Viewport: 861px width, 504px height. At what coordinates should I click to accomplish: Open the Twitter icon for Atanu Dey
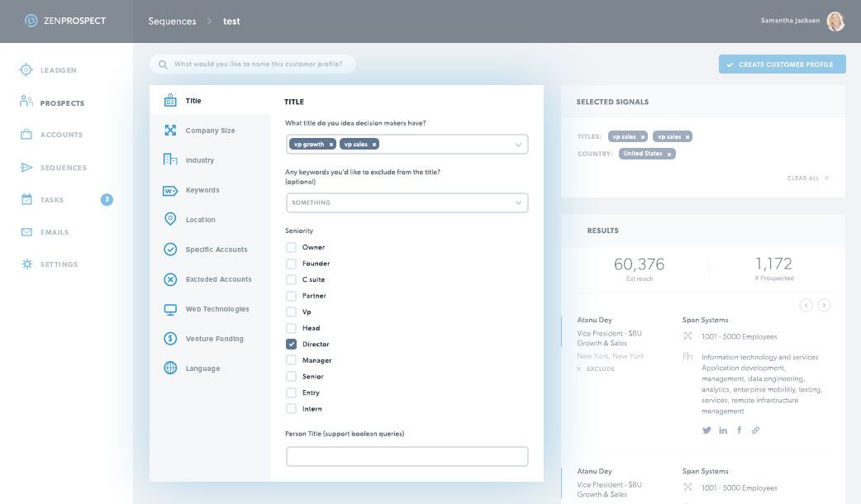(706, 430)
